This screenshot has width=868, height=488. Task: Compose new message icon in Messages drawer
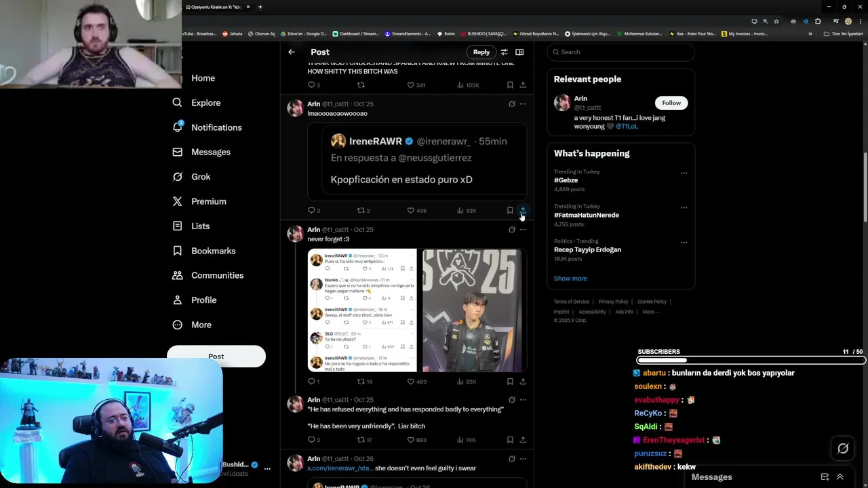click(825, 477)
